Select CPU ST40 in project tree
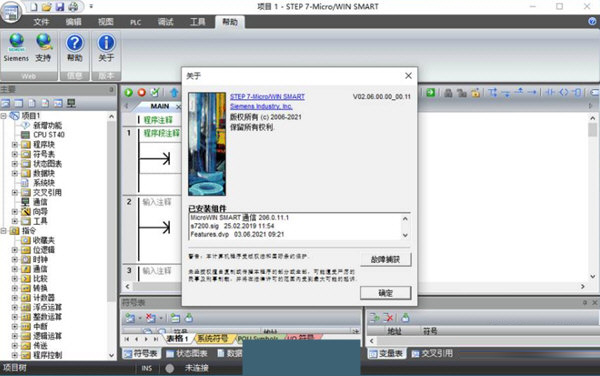 click(49, 135)
